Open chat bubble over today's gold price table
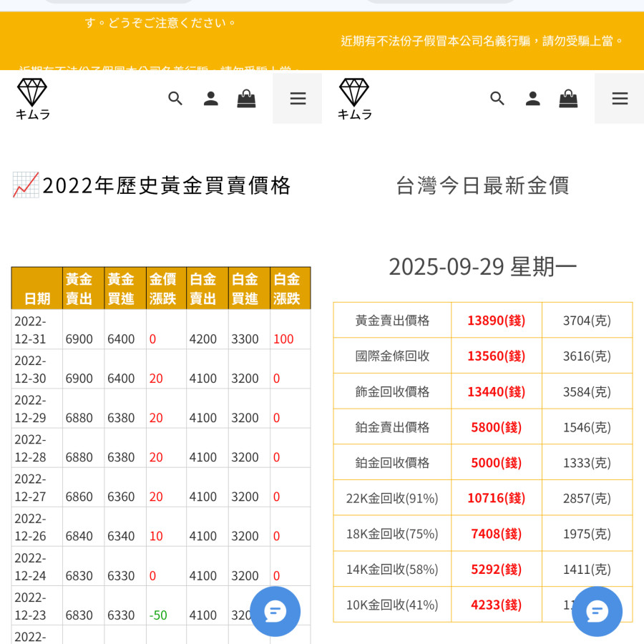The image size is (644, 644). click(597, 611)
